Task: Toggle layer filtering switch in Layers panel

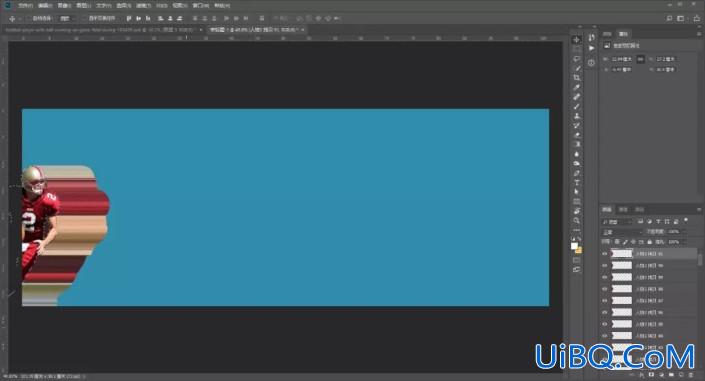Action: (686, 220)
